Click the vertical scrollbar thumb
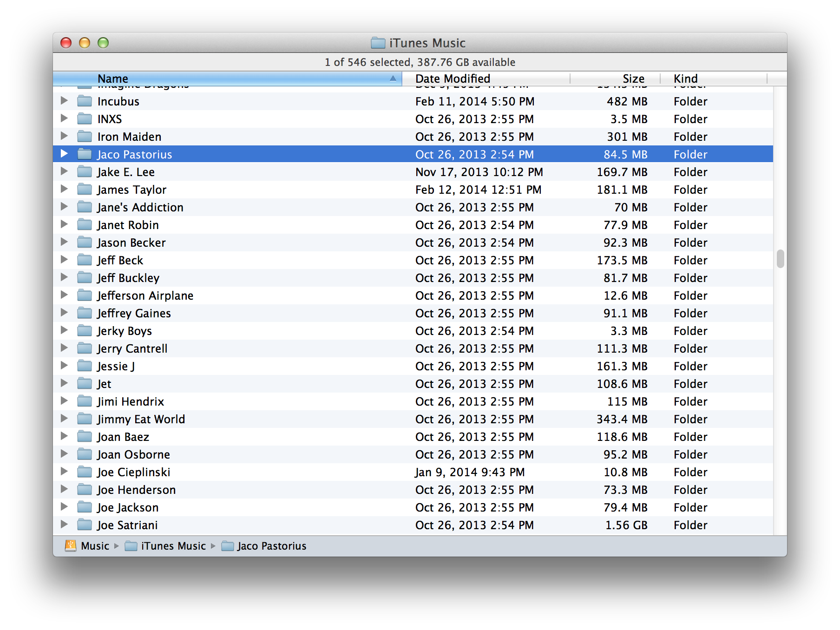This screenshot has width=840, height=630. point(781,259)
